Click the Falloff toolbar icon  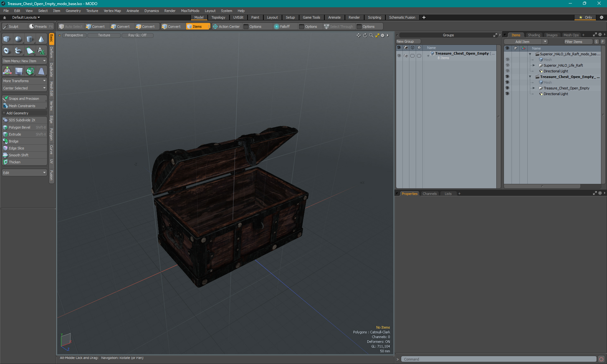pos(277,27)
